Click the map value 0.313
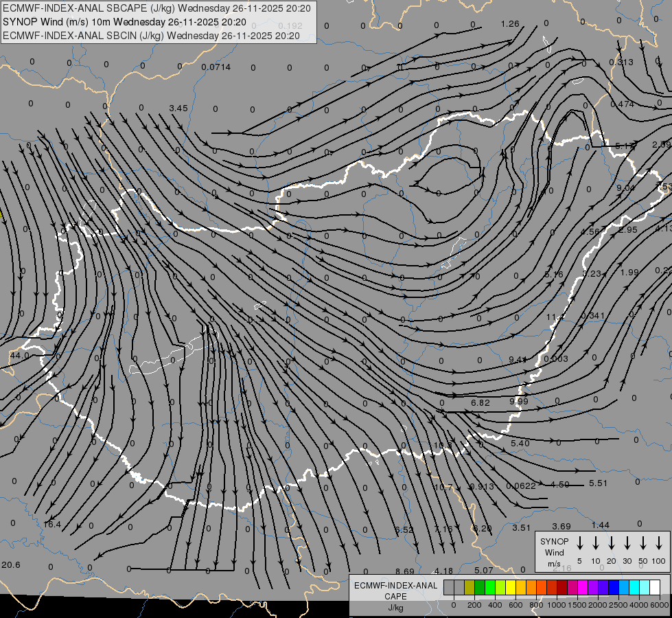 (621, 62)
